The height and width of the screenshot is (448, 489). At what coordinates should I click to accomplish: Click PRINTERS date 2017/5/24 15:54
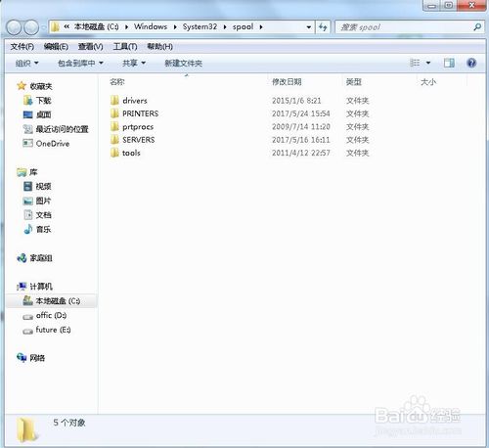[301, 113]
